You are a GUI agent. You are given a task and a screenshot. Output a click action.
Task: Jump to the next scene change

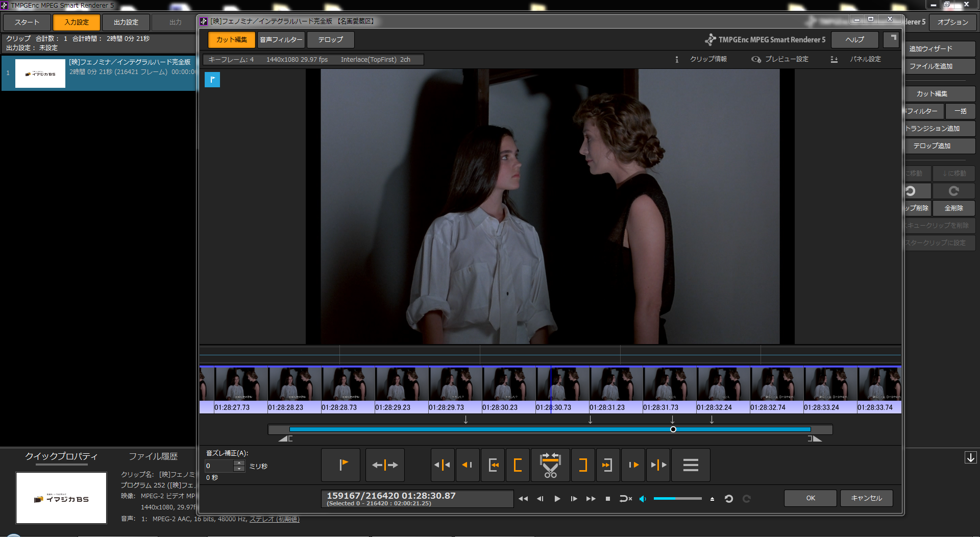click(x=658, y=465)
